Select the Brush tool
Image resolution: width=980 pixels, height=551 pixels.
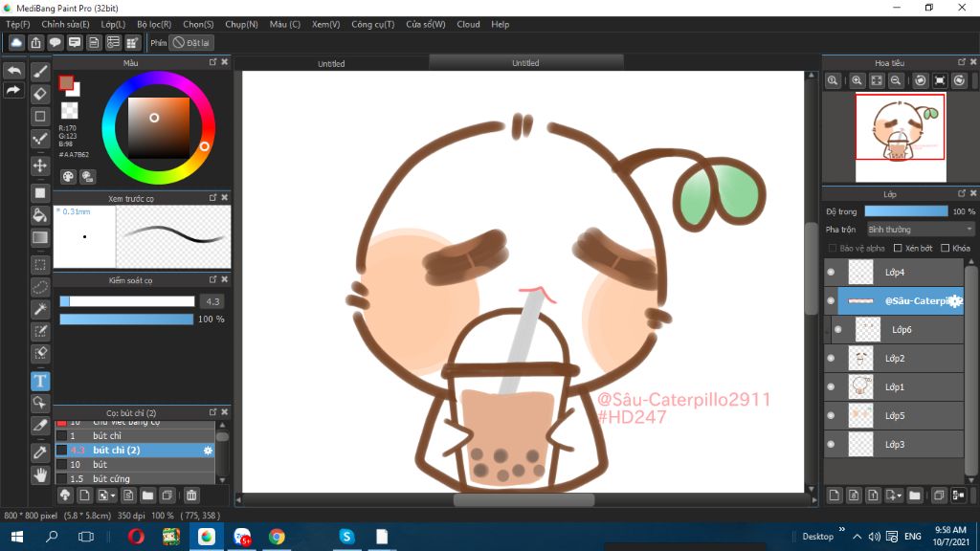pyautogui.click(x=40, y=71)
